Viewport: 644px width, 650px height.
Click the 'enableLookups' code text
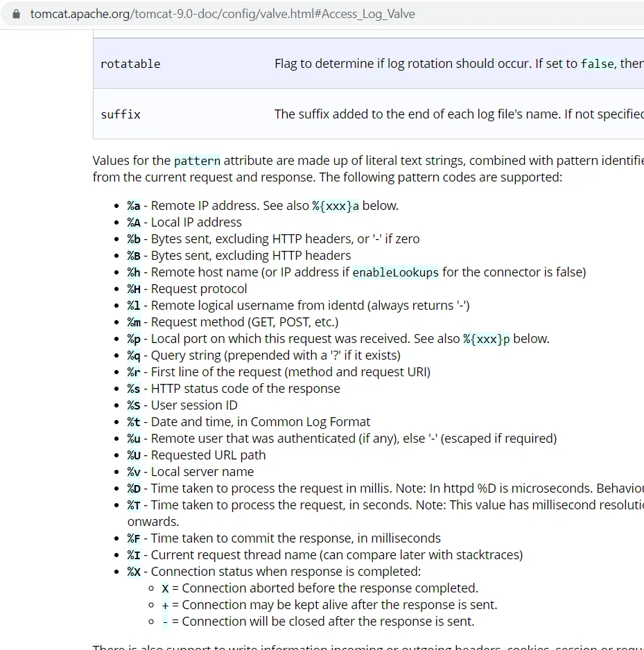point(395,272)
